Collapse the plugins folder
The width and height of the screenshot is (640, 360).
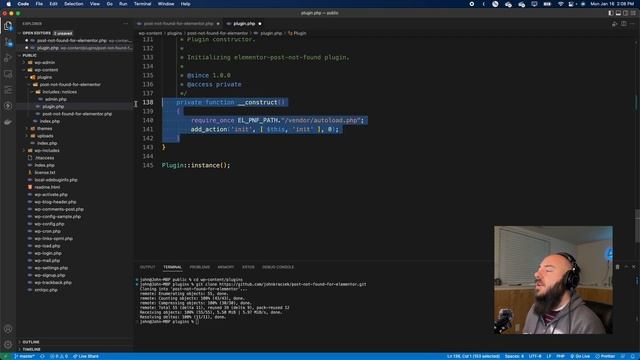44,77
